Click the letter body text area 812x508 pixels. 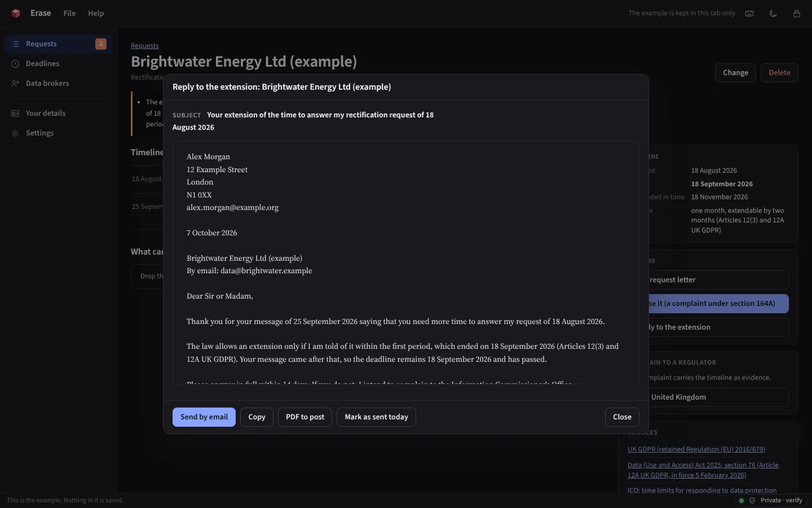pyautogui.click(x=406, y=262)
